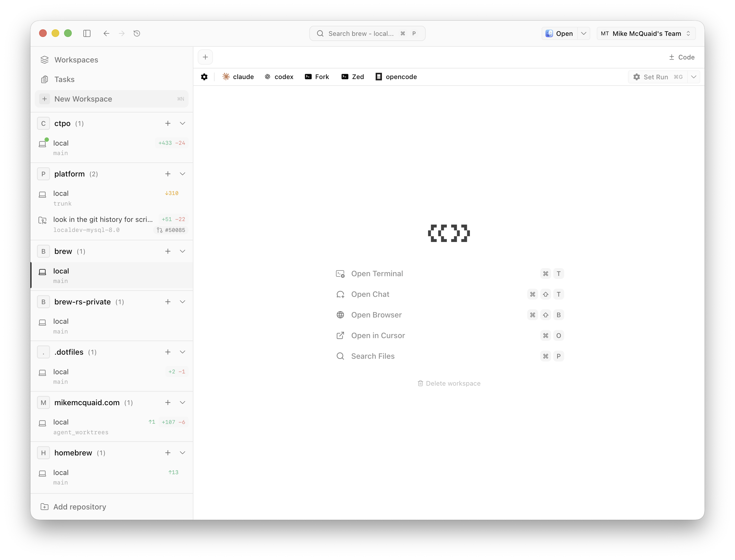The width and height of the screenshot is (735, 560).
Task: Go back with the left arrow
Action: coord(106,33)
